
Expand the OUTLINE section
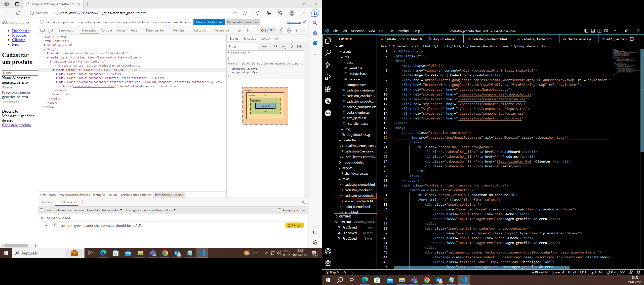coord(355,216)
